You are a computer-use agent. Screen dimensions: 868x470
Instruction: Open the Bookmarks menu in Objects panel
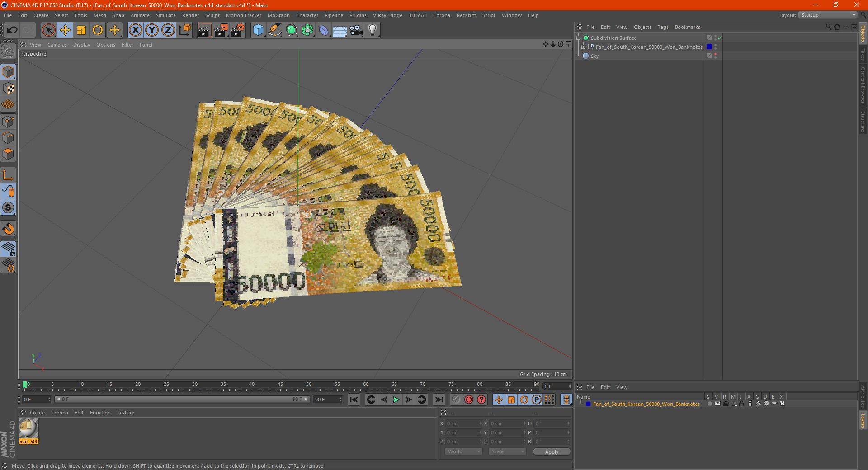(x=687, y=27)
